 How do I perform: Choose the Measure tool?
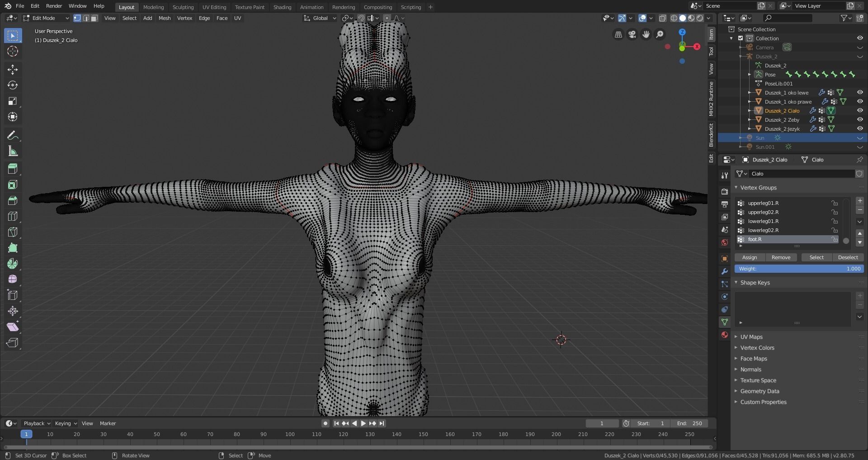(13, 151)
